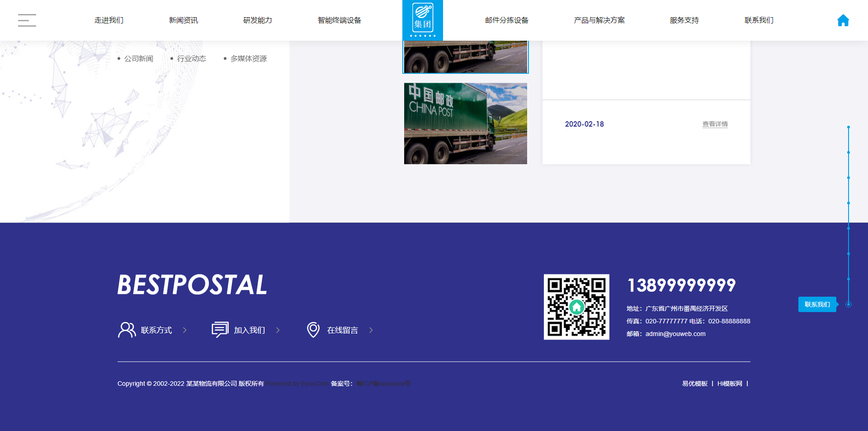Open the 联系我们 header menu item
The image size is (868, 431).
pos(759,20)
